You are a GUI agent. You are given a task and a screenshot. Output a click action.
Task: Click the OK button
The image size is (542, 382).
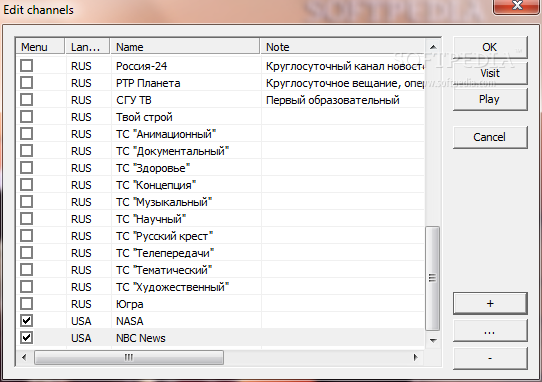point(490,47)
